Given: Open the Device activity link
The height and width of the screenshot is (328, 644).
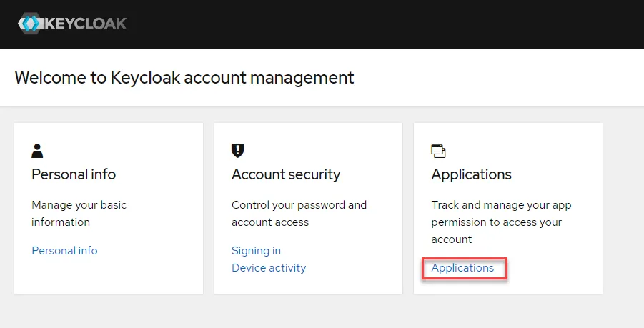Looking at the screenshot, I should (x=269, y=268).
